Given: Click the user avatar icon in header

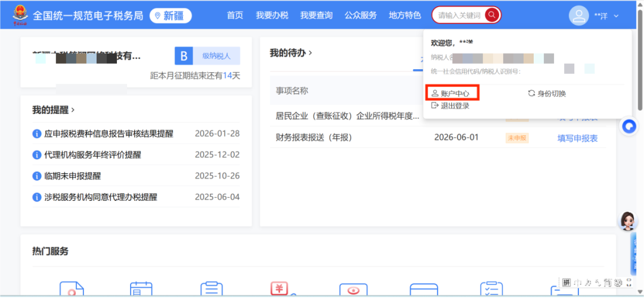Looking at the screenshot, I should click(578, 15).
